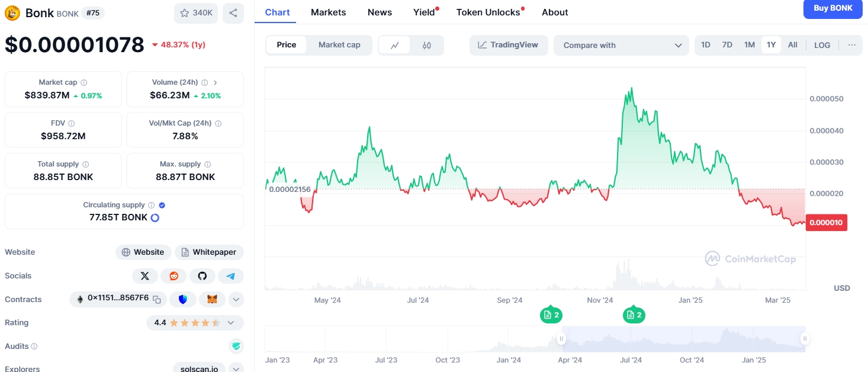
Task: Set chart range to 1Y
Action: click(x=771, y=45)
